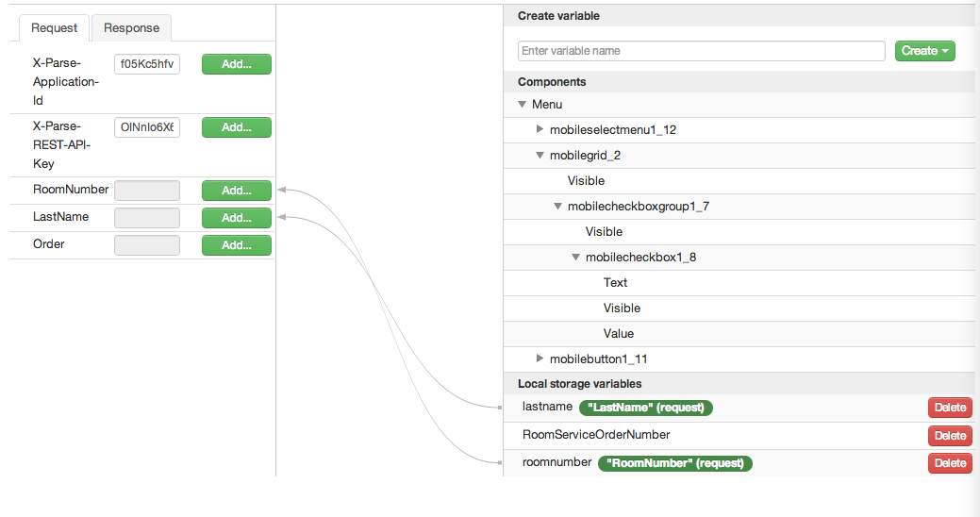Collapse mobilecheckboxgroup1_7 node
This screenshot has height=517, width=980.
point(558,207)
